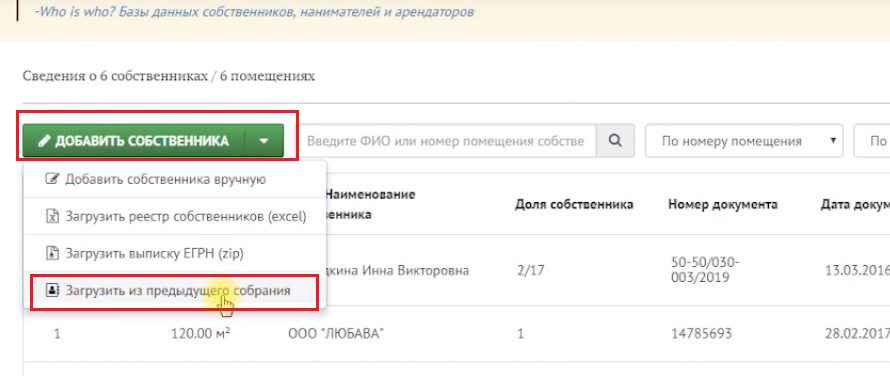Click document number 50-50/030-003/2019

[x=704, y=271]
